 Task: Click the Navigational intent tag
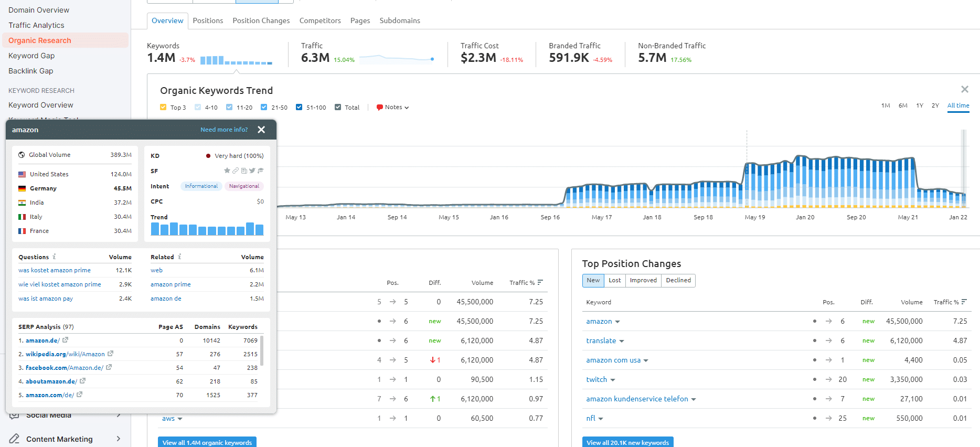[244, 186]
